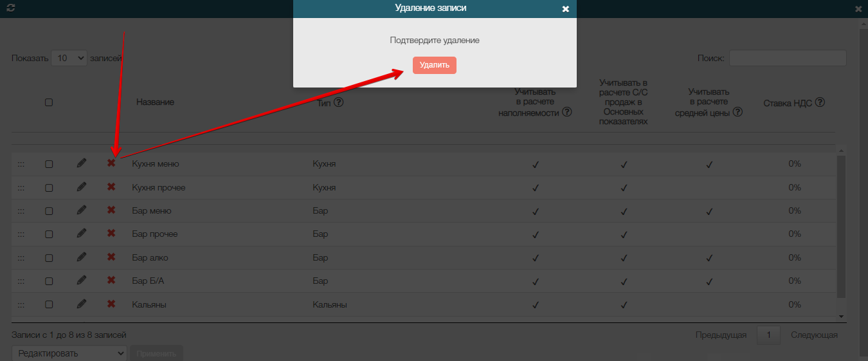Viewport: 868px width, 361px height.
Task: Click the Кухня меню name cell
Action: coord(155,163)
